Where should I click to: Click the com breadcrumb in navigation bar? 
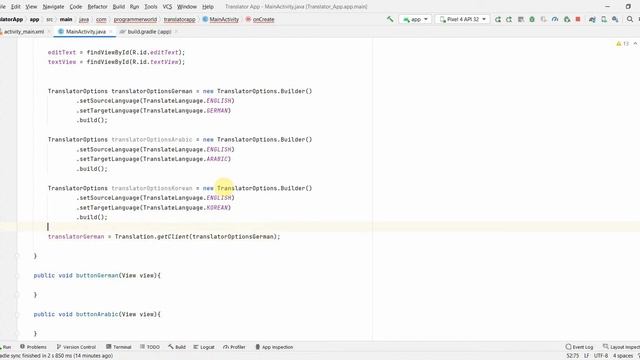101,19
